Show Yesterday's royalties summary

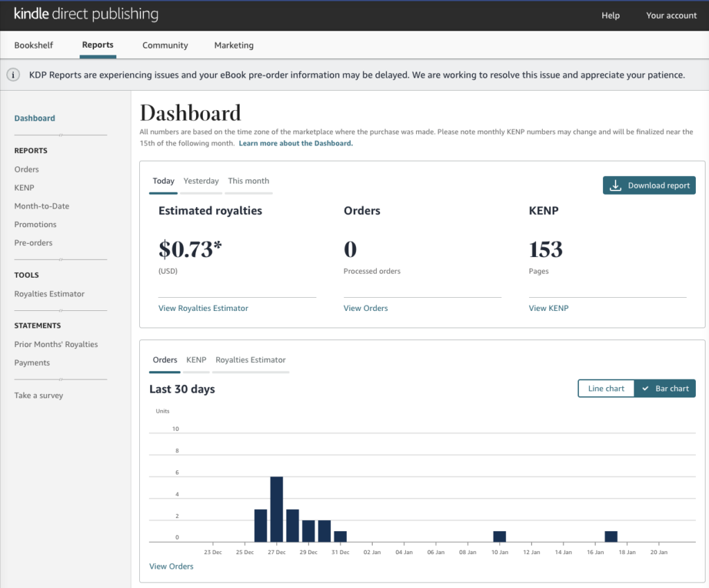click(x=201, y=181)
